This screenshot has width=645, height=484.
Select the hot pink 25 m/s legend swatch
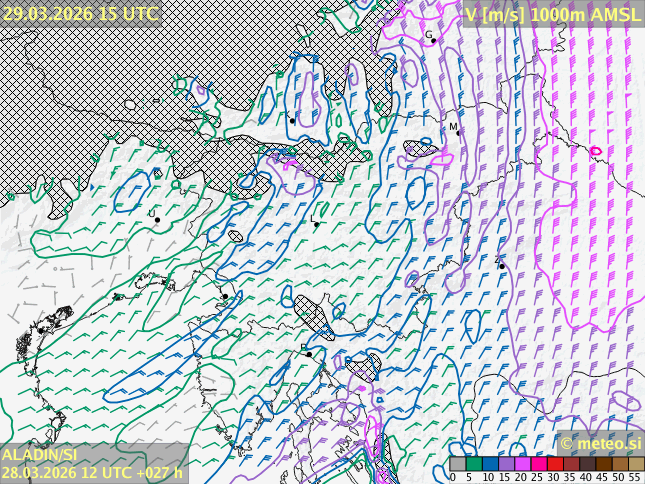[538, 464]
